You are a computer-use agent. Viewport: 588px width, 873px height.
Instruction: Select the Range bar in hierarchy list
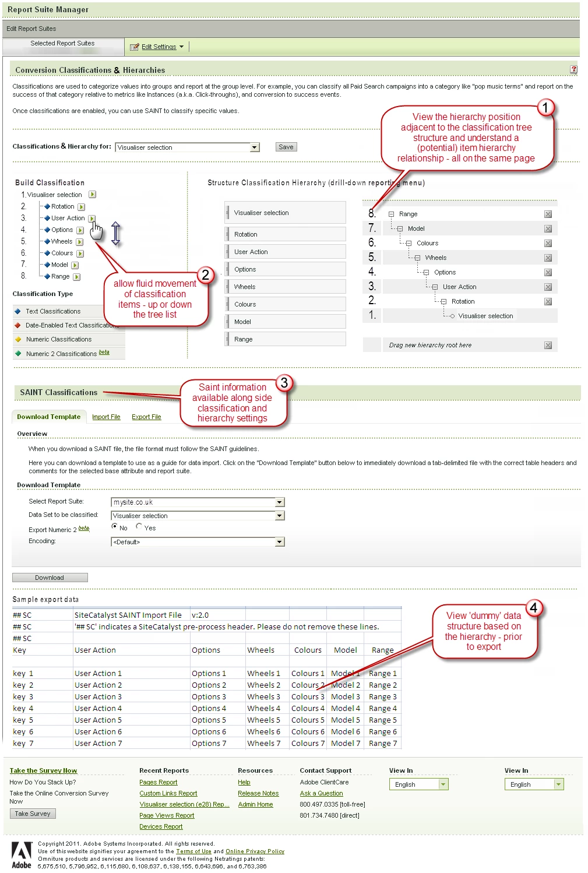(x=286, y=339)
